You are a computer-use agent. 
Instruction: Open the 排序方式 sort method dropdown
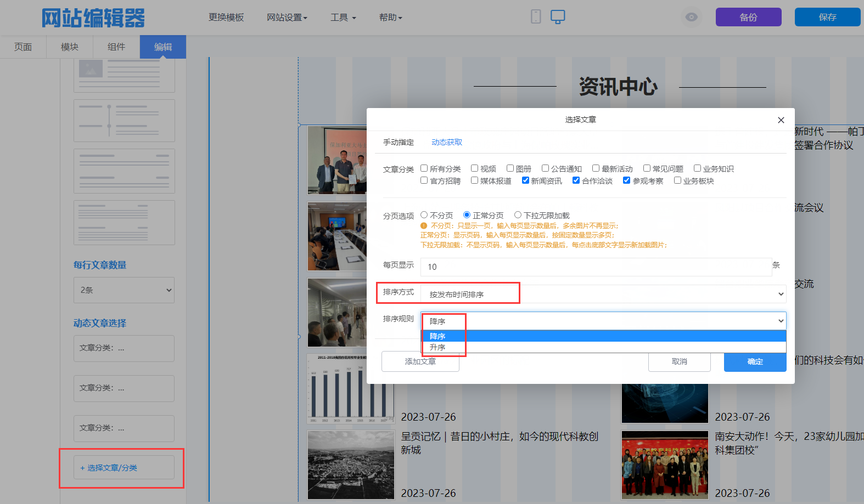[603, 294]
